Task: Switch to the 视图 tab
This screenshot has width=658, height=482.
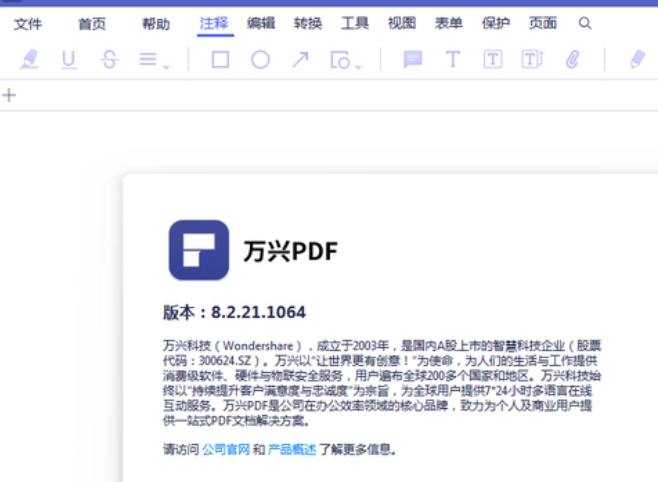Action: [x=402, y=23]
